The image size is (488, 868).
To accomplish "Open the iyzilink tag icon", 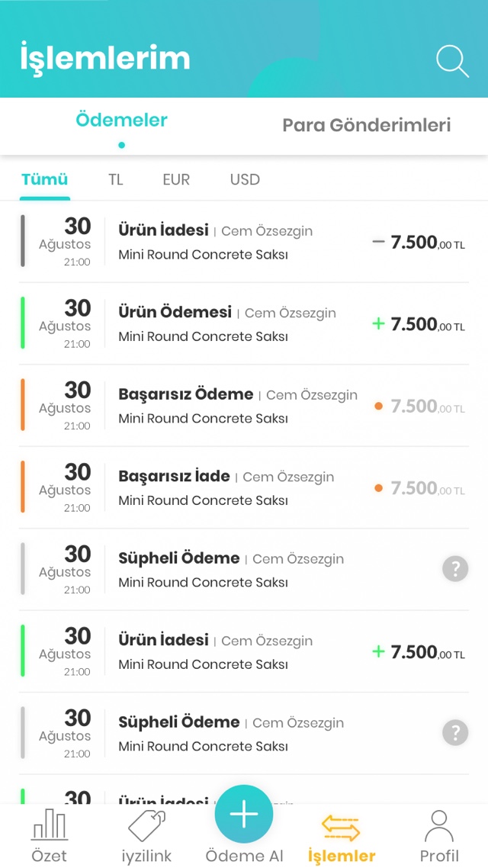I will pyautogui.click(x=146, y=826).
